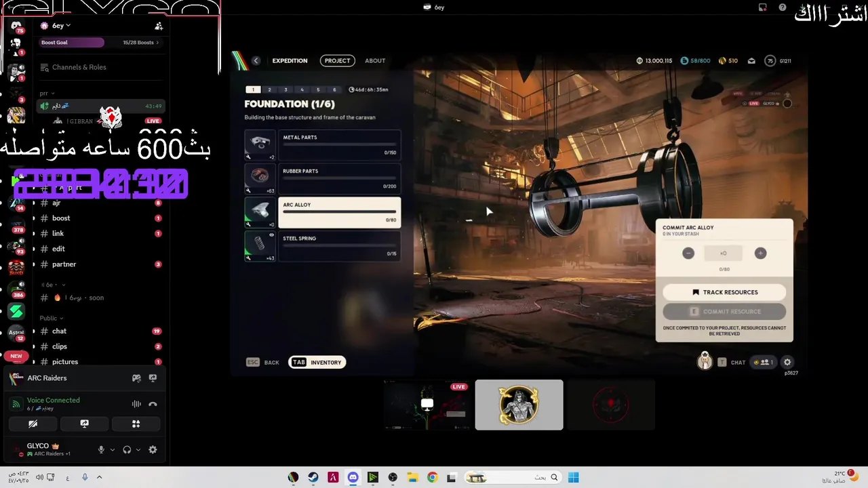The image size is (868, 488).
Task: Click the Metal Parts item icon
Action: (260, 145)
